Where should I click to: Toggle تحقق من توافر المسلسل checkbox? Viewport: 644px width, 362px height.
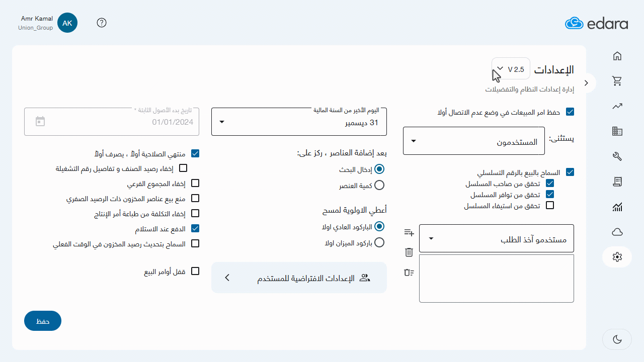pyautogui.click(x=550, y=194)
